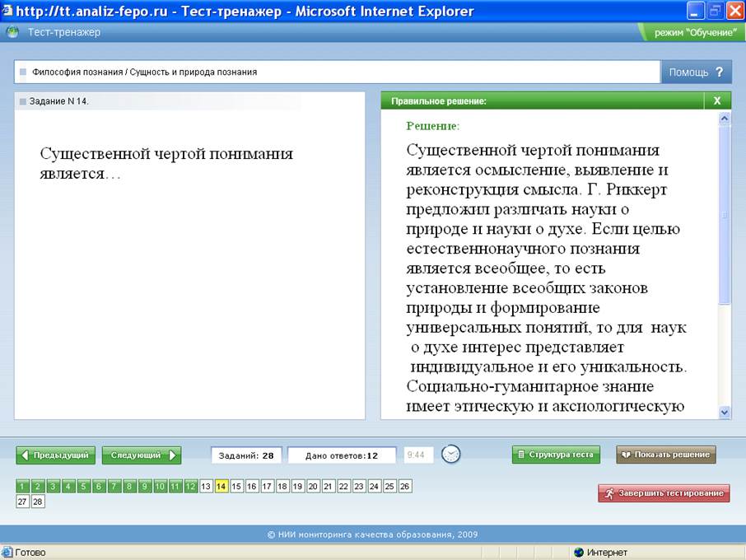The width and height of the screenshot is (746, 560).
Task: Select highlighted question 14
Action: click(x=221, y=486)
